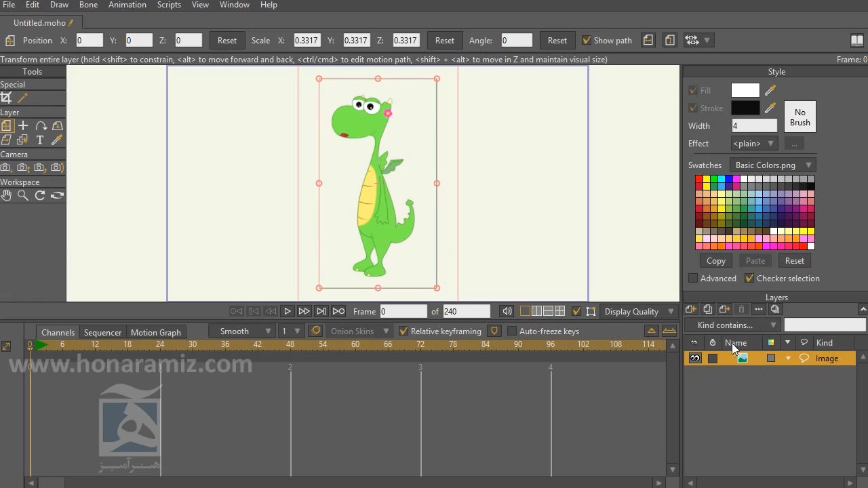Open the Animation menu
Image resolution: width=868 pixels, height=488 pixels.
[x=127, y=5]
